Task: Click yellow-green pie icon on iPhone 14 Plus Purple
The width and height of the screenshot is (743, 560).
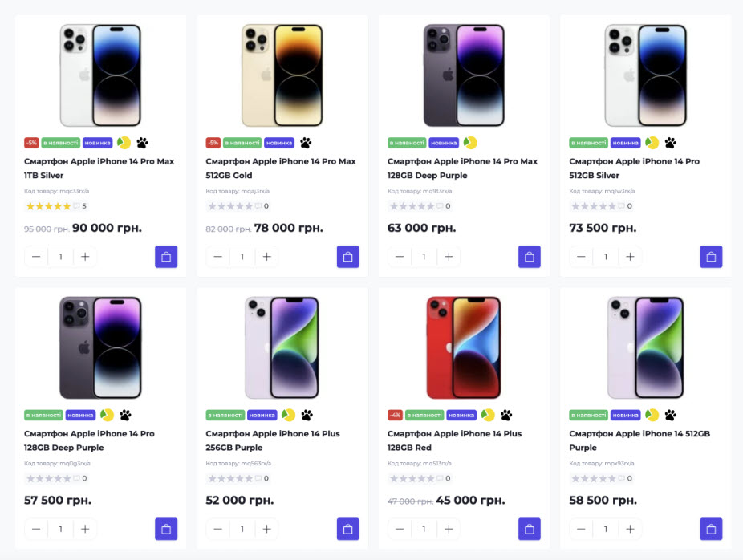Action: click(288, 415)
